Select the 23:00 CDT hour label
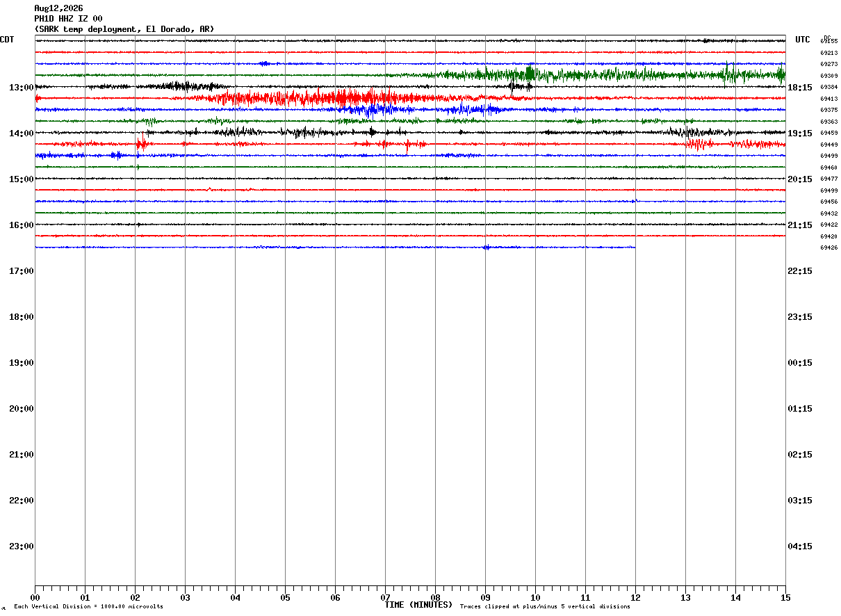The height and width of the screenshot is (616, 841). [x=22, y=546]
